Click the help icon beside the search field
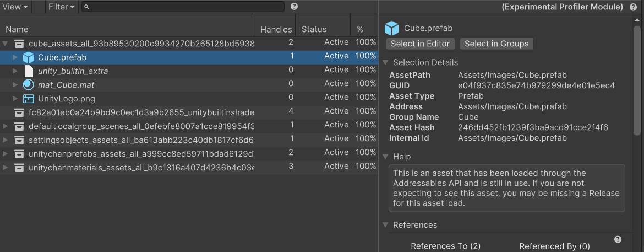This screenshot has width=644, height=252. [x=294, y=7]
